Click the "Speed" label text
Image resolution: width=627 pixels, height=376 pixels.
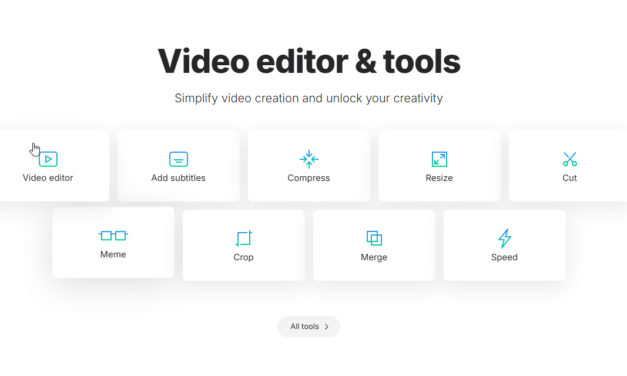point(504,258)
